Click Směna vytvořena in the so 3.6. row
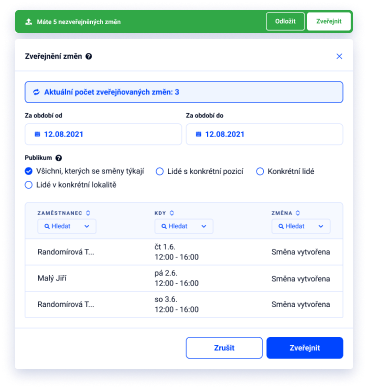The height and width of the screenshot is (389, 368). (x=301, y=304)
